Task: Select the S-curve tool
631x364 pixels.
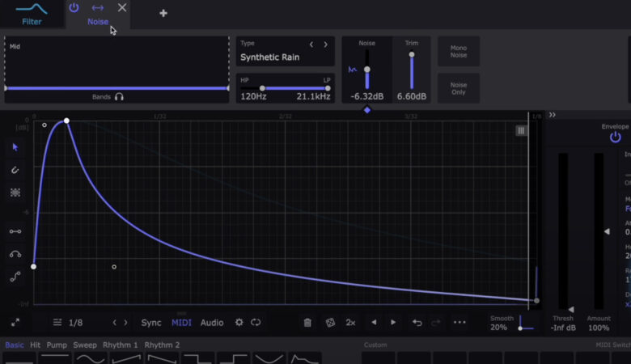Action: (x=15, y=277)
